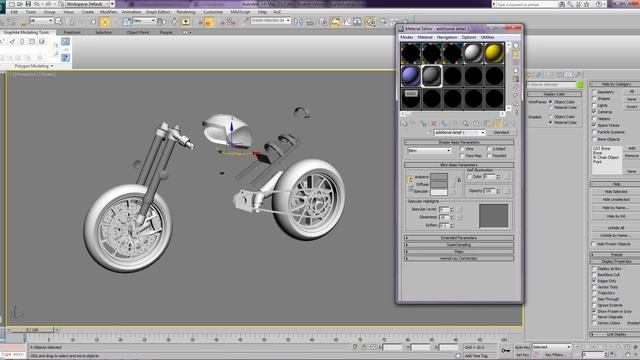Viewport: 640px width, 360px height.
Task: Switch to the Freeform ribbon tab
Action: tap(72, 32)
